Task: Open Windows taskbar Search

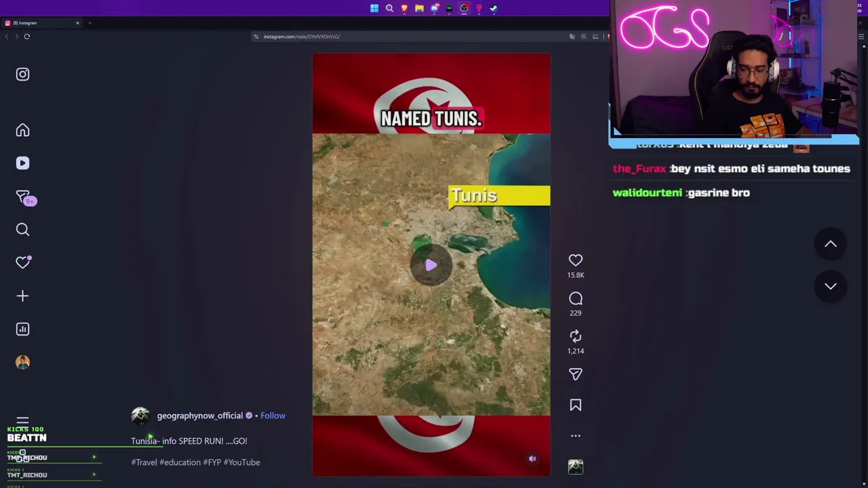Action: pos(389,8)
